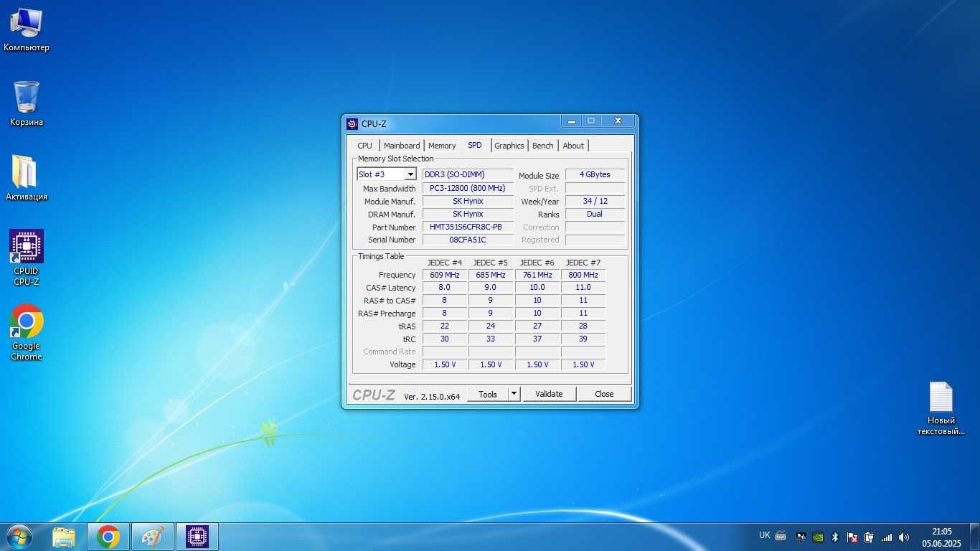Click the 761 MHz frequency cell
This screenshot has height=551, width=980.
[537, 275]
